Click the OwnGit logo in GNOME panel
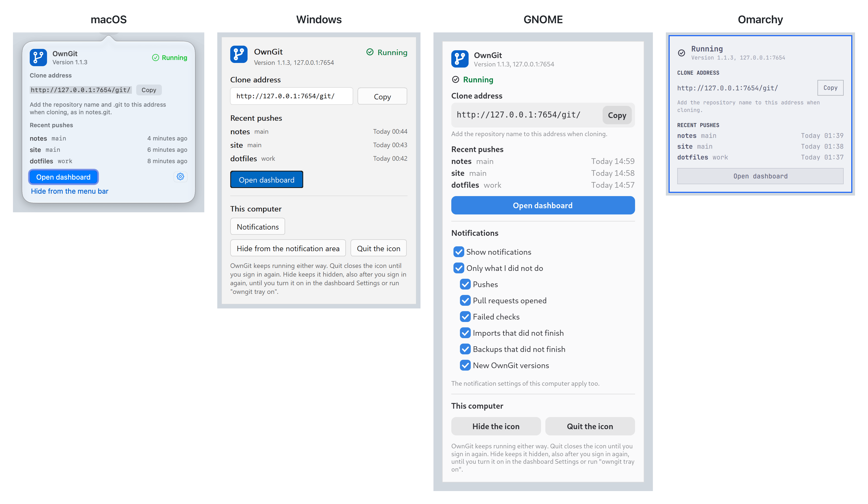The image size is (868, 504). pos(460,59)
